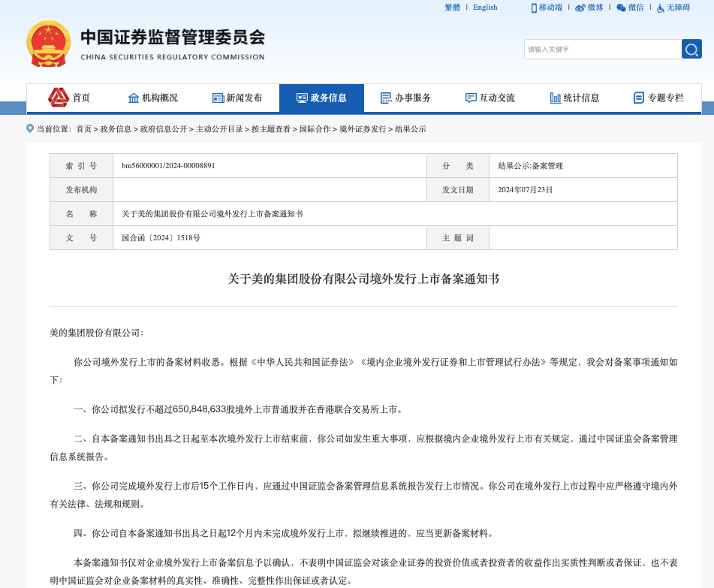Click the CSRC national emblem logo

[x=48, y=44]
